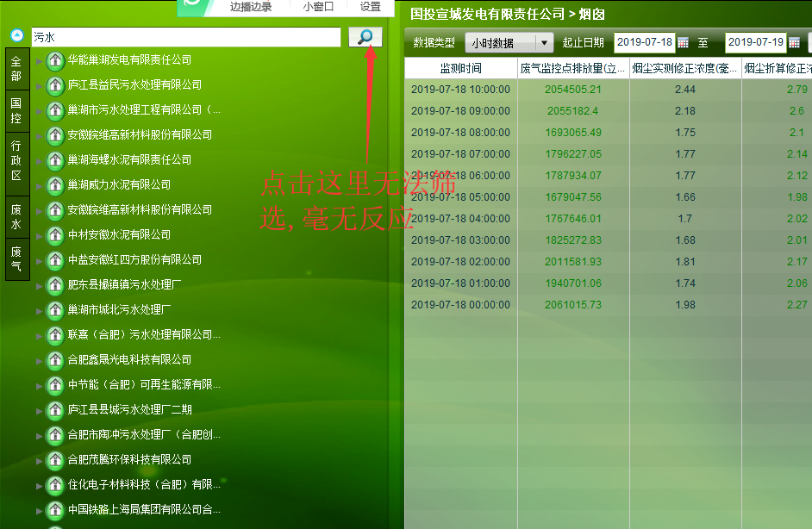
Task: Open the 数据类型 dropdown showing 小时数据
Action: 509,42
